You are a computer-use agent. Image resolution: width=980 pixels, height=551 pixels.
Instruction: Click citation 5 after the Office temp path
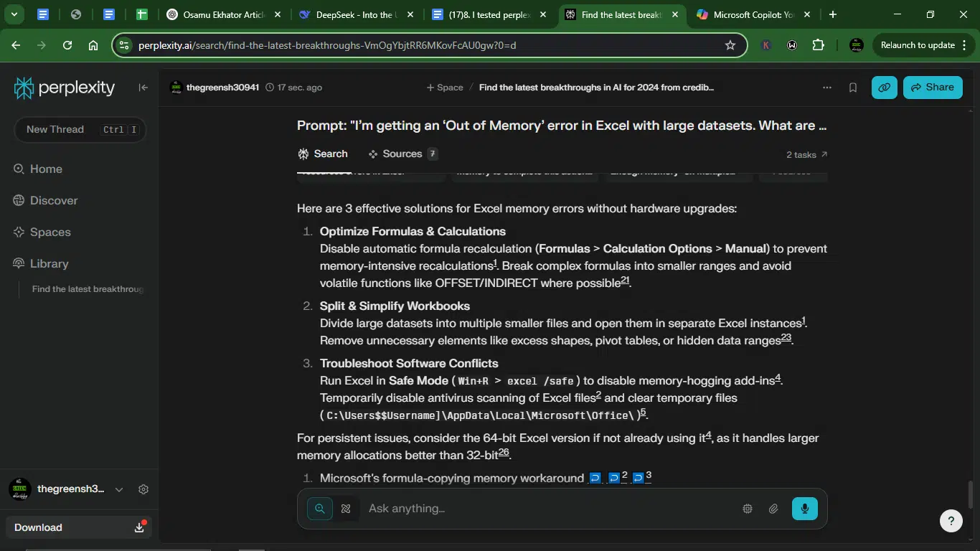[644, 413]
